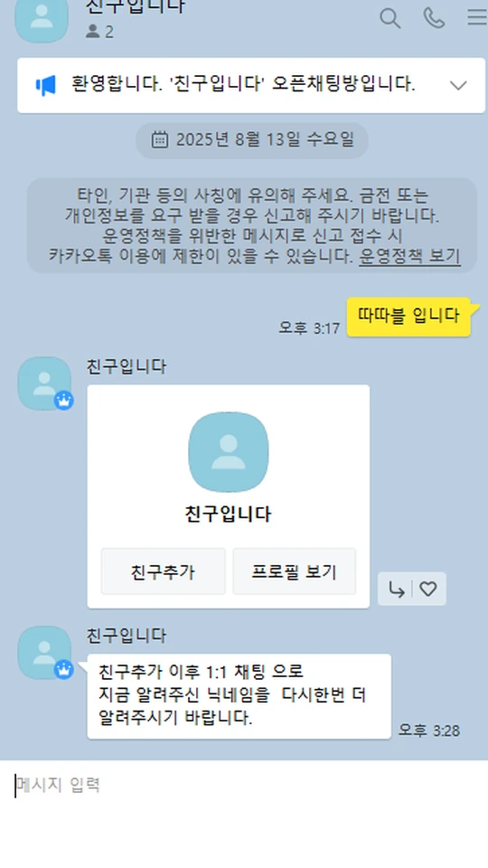Image resolution: width=488 pixels, height=868 pixels.
Task: Open sender avatar above the profile card
Action: [44, 383]
